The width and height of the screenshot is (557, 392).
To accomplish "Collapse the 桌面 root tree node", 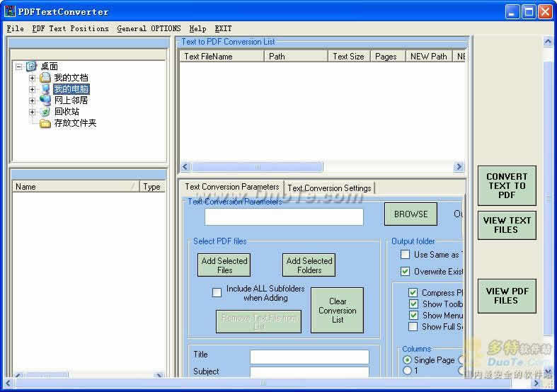I will 19,67.
